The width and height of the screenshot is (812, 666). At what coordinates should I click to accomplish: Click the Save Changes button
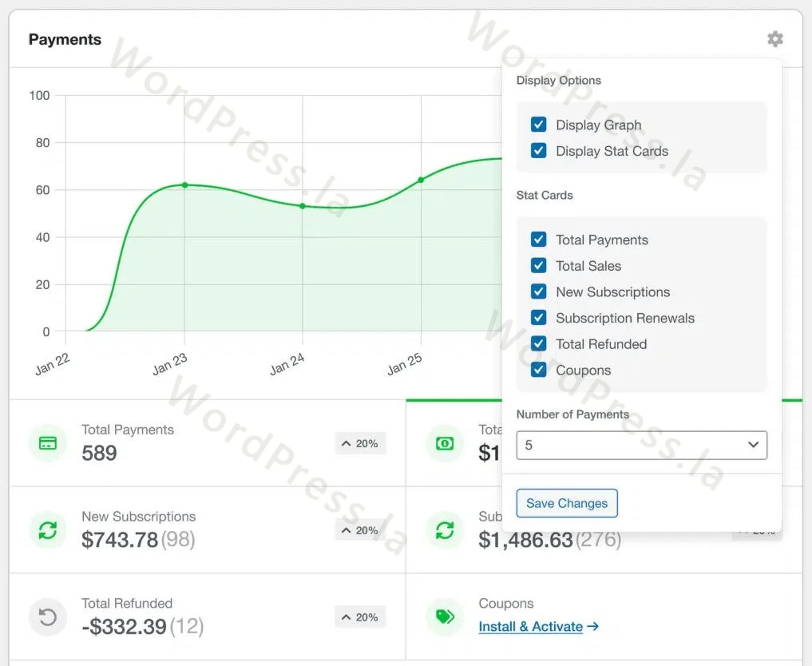tap(567, 503)
